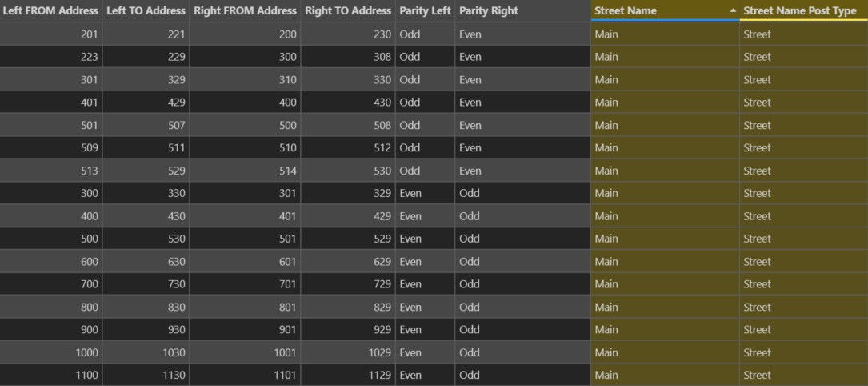Click the Street Name sort arrow icon
Screen dimensions: 868x386
coord(733,11)
